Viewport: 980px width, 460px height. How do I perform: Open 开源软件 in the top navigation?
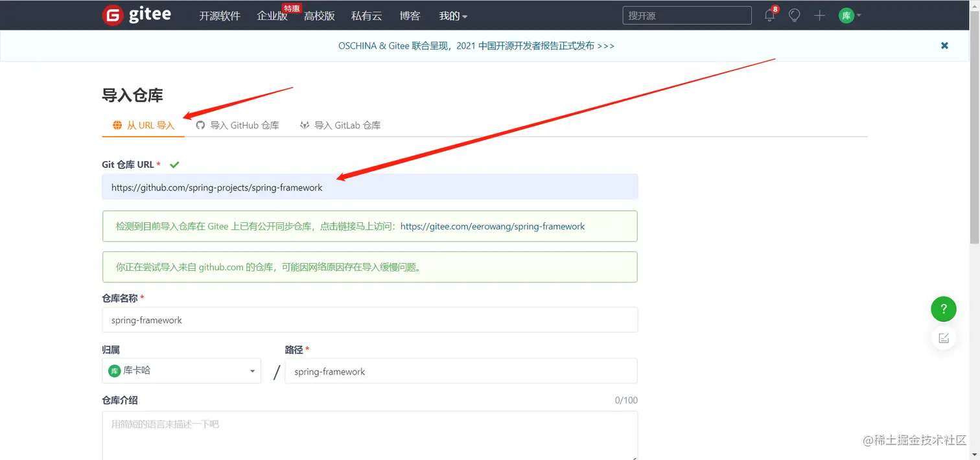(220, 16)
